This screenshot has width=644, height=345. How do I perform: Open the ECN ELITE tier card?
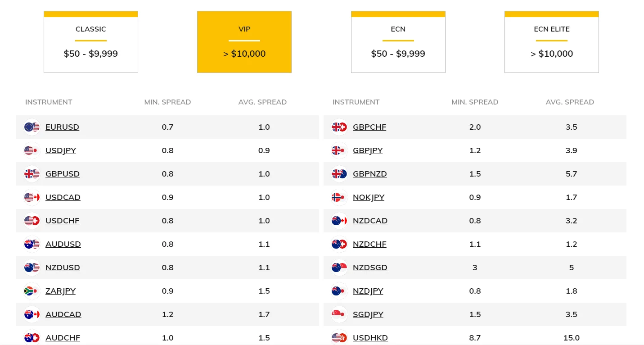click(x=551, y=41)
